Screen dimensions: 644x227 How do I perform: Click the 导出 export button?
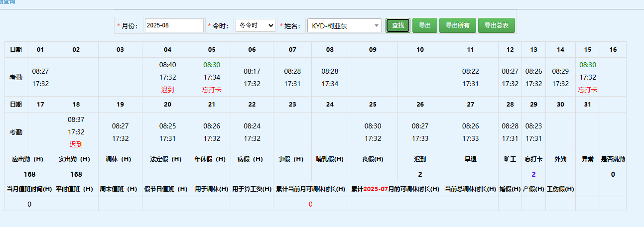click(424, 25)
